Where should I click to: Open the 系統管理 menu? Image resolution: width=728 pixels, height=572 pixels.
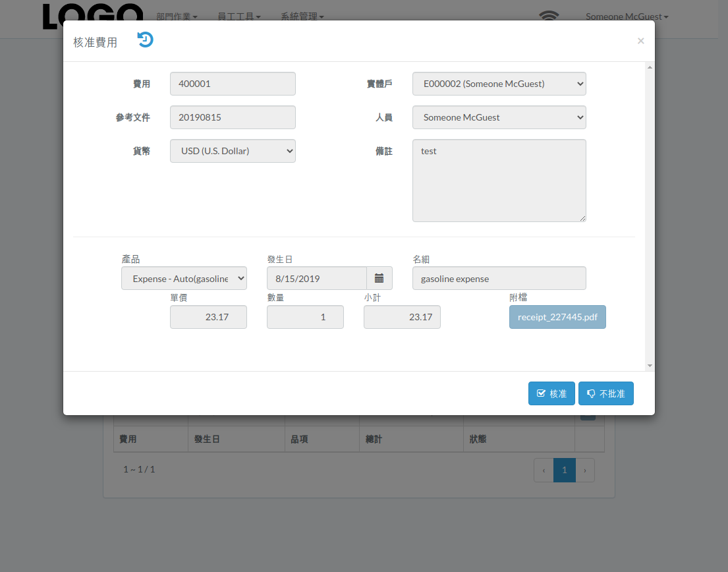[x=302, y=16]
